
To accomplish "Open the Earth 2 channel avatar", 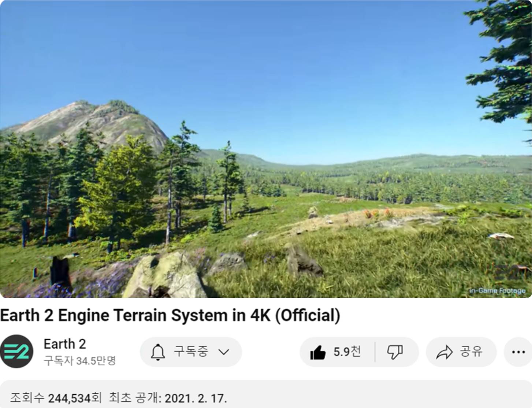I will tap(16, 351).
